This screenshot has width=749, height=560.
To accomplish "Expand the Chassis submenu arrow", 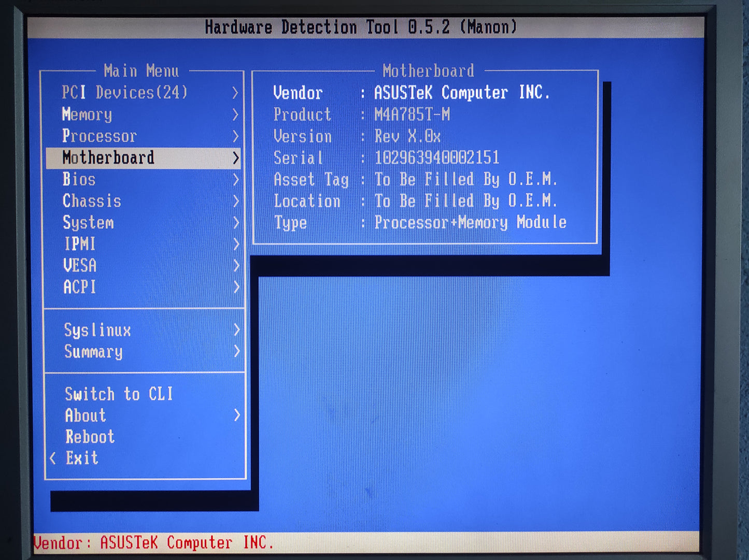I will point(236,201).
